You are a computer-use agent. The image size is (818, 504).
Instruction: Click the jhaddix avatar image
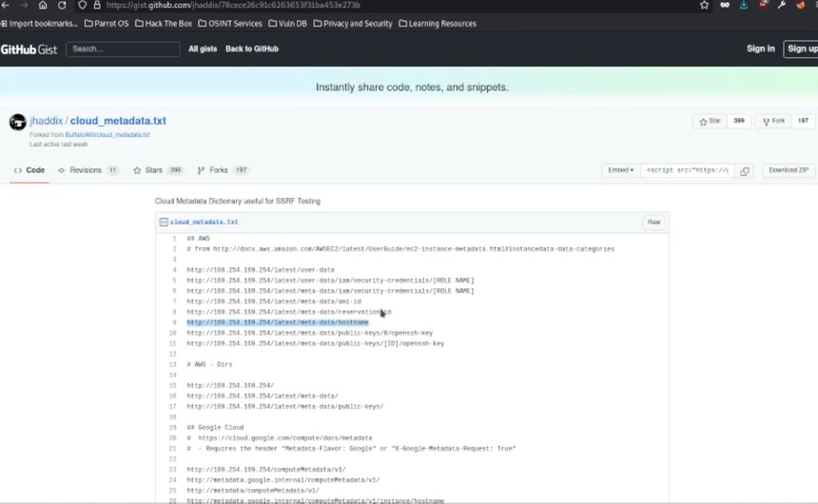click(x=17, y=122)
